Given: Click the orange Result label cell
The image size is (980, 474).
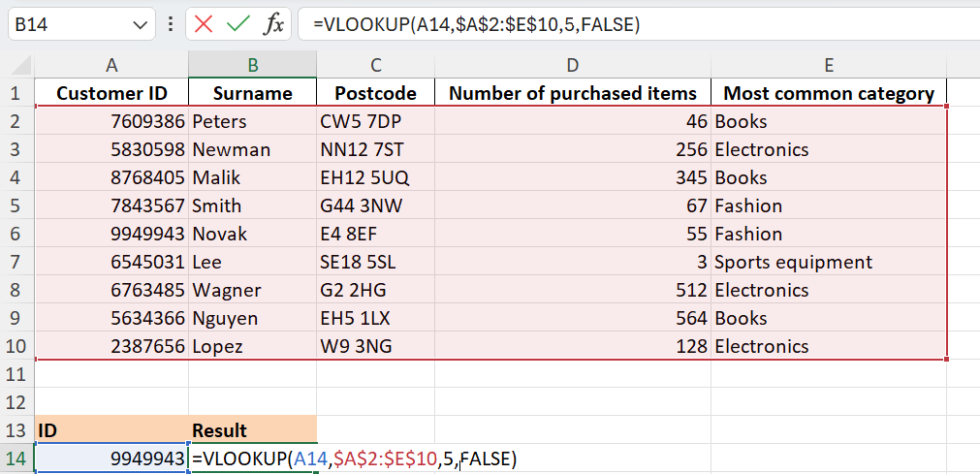Looking at the screenshot, I should 252,430.
